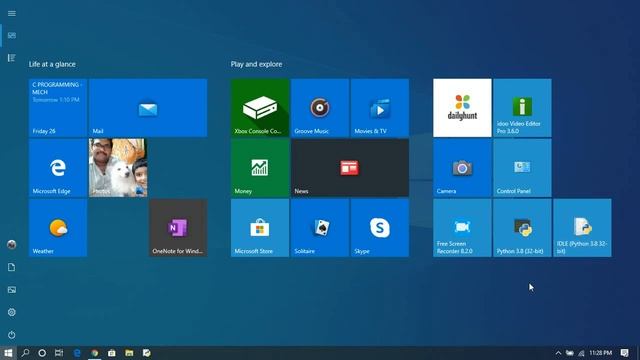This screenshot has height=360, width=640.
Task: Open the Documents folder from the Start sidebar
Action: pos(11,267)
